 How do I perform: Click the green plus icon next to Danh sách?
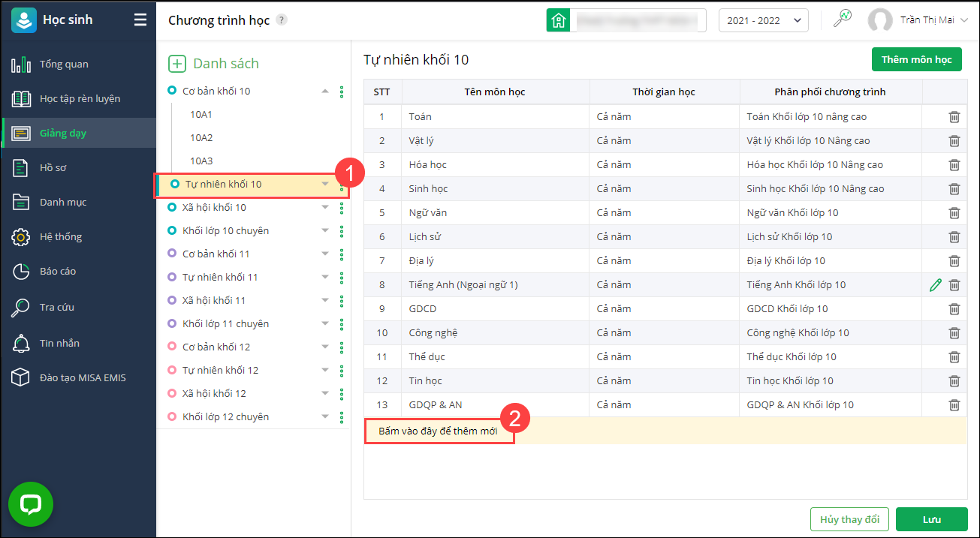[177, 64]
